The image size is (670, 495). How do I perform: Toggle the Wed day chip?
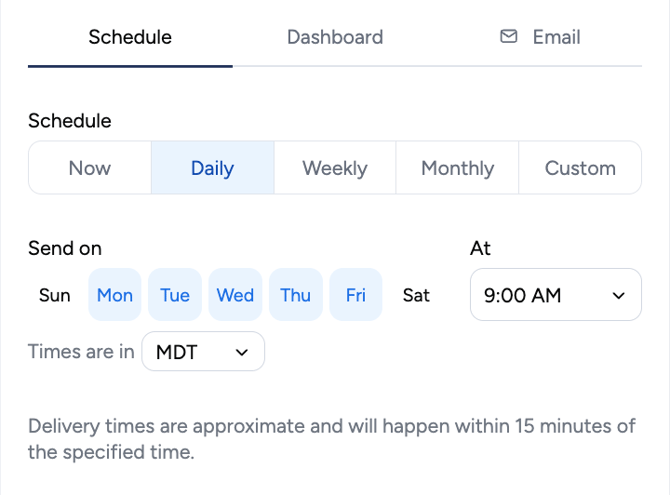tap(235, 295)
